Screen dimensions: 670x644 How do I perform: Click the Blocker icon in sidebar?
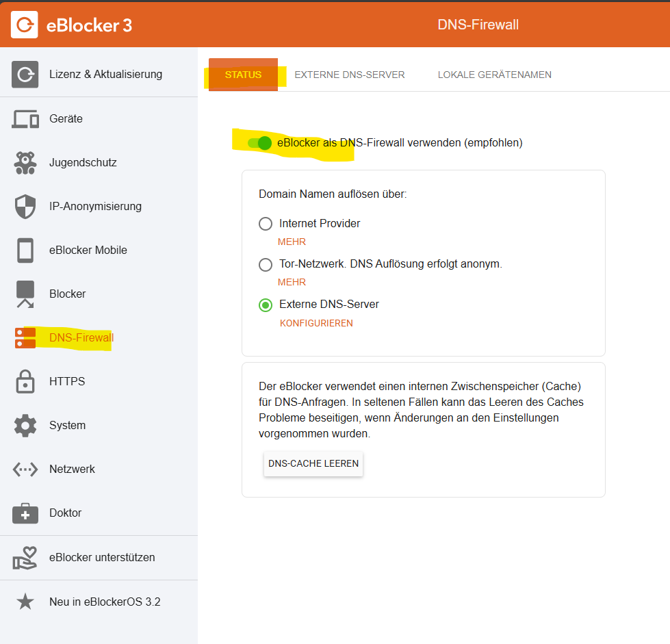coord(25,294)
